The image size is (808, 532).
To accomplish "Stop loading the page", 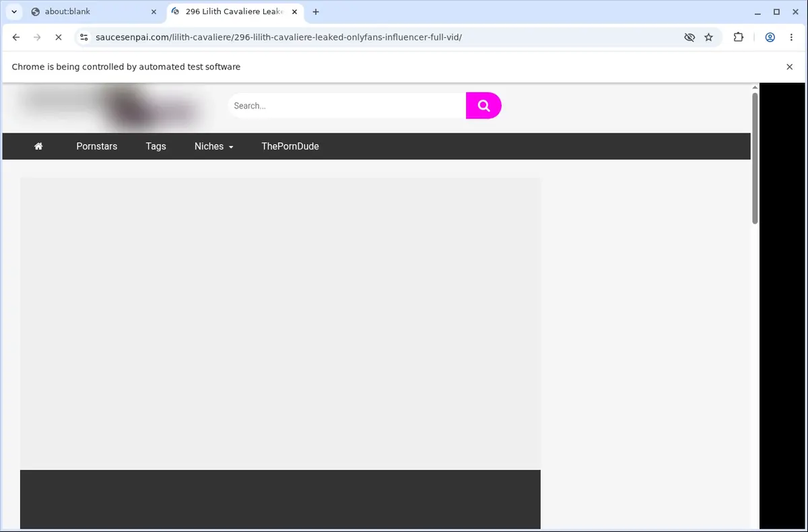I will pos(59,38).
